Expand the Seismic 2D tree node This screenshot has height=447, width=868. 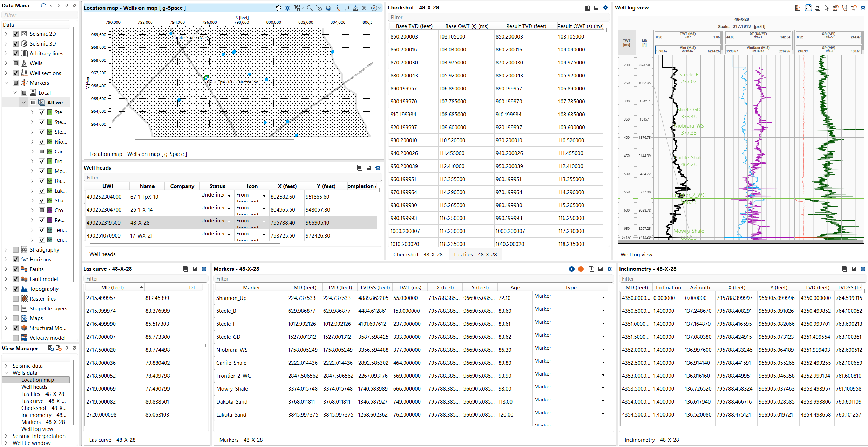[6, 34]
